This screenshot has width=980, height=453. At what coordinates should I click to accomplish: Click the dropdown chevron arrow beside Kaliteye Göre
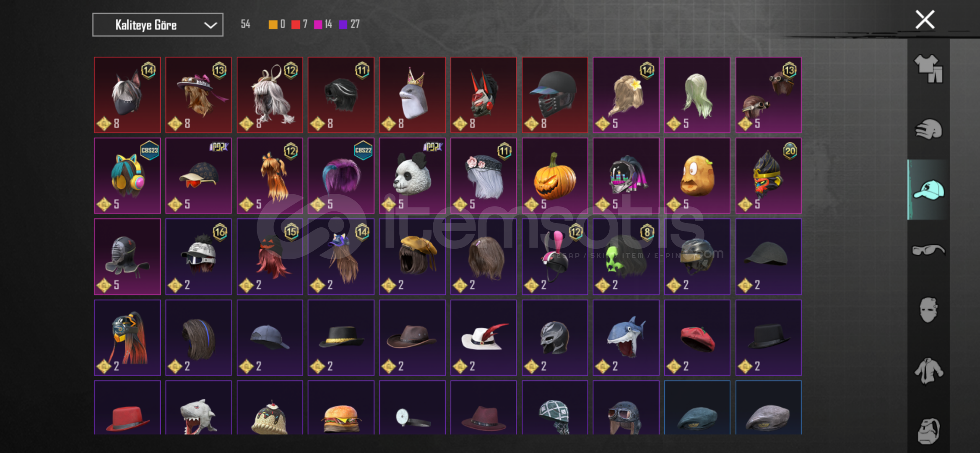210,25
